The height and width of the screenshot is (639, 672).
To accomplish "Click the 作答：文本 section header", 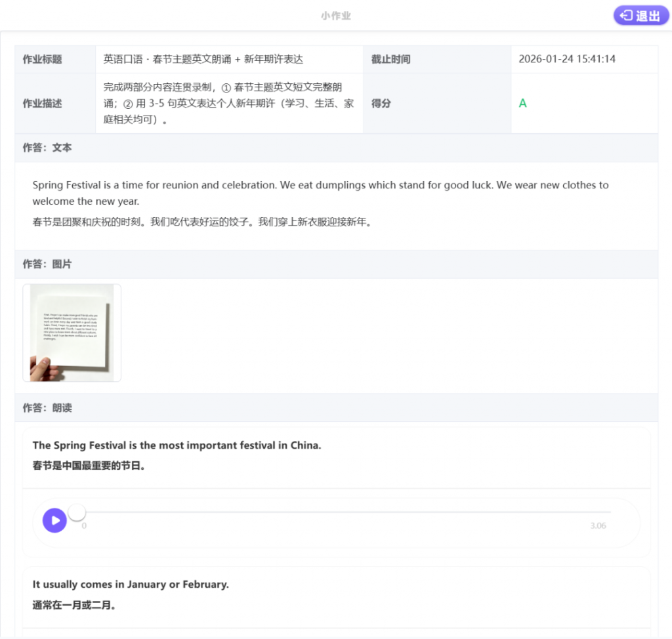I will pos(47,148).
